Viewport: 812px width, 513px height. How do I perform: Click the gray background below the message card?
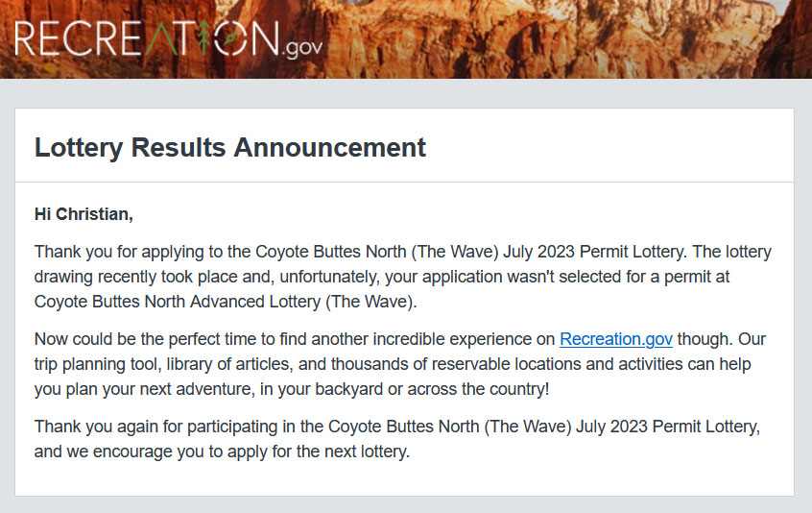[x=404, y=504]
